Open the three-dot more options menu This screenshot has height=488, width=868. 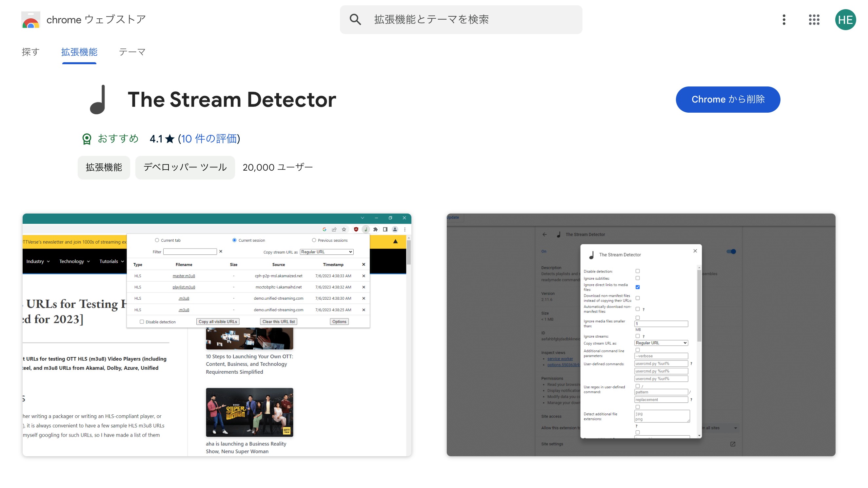point(784,20)
